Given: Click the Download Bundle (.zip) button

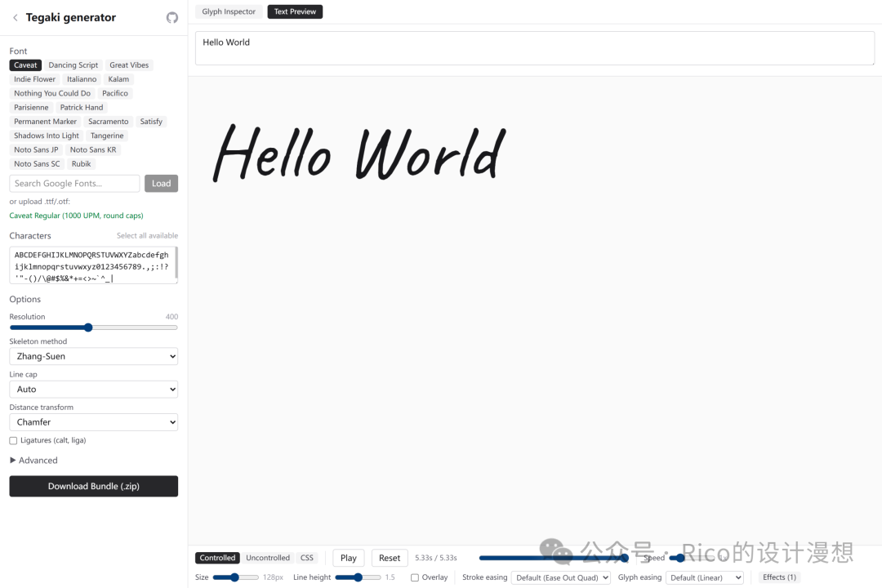Looking at the screenshot, I should 93,486.
